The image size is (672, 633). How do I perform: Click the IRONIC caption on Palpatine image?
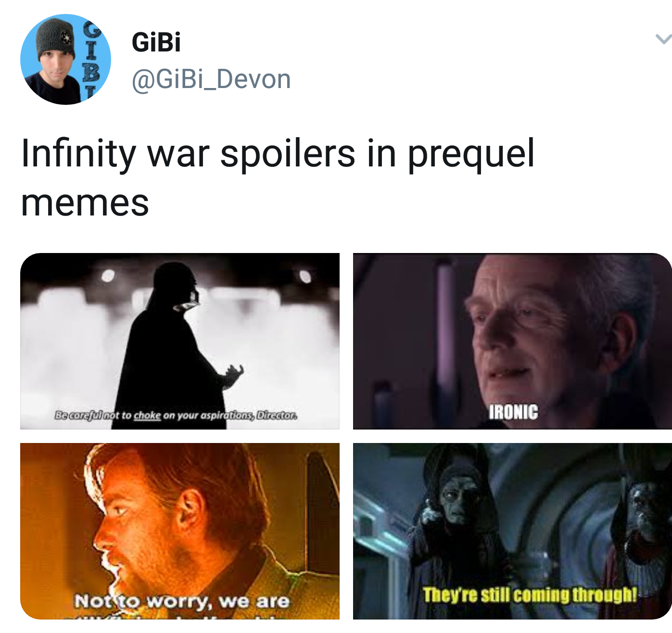click(513, 412)
